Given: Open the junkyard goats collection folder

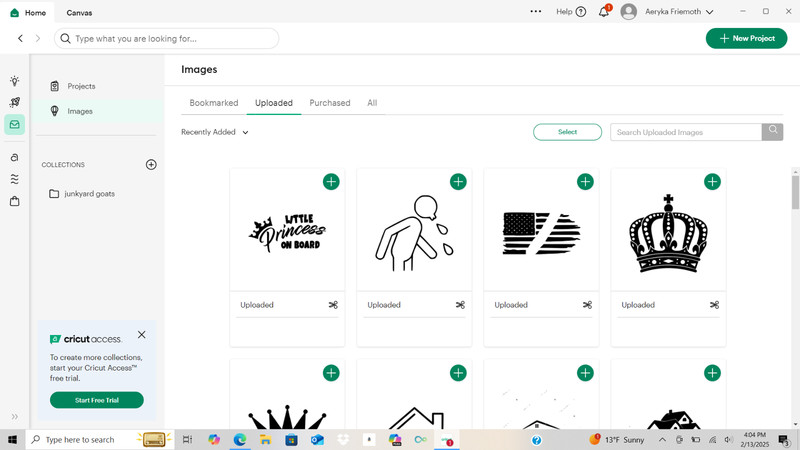Looking at the screenshot, I should 82,194.
